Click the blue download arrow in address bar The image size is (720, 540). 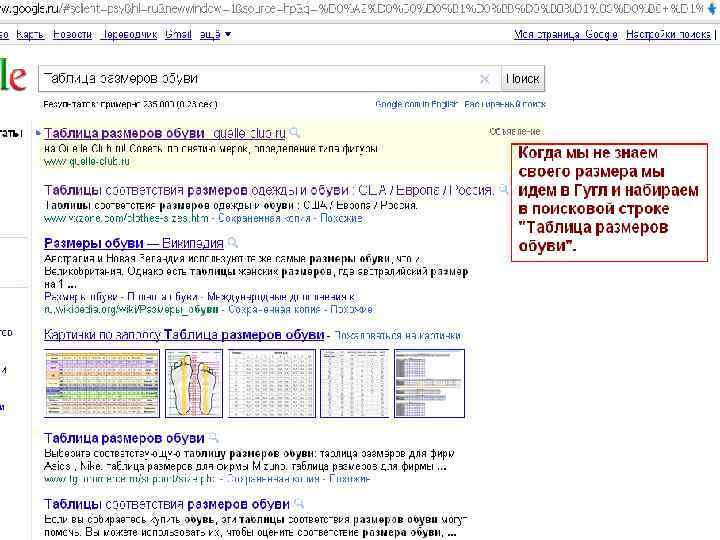714,8
